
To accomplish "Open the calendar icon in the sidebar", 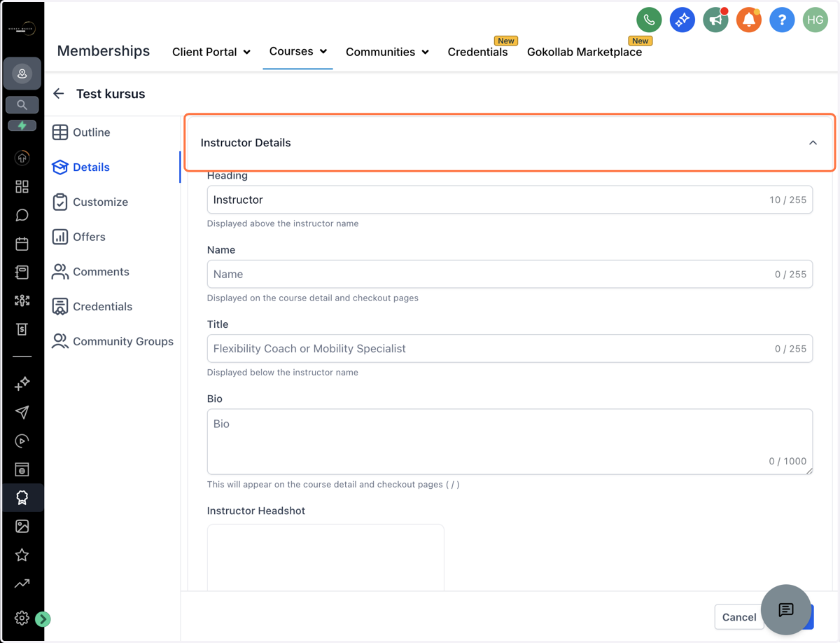I will point(22,244).
